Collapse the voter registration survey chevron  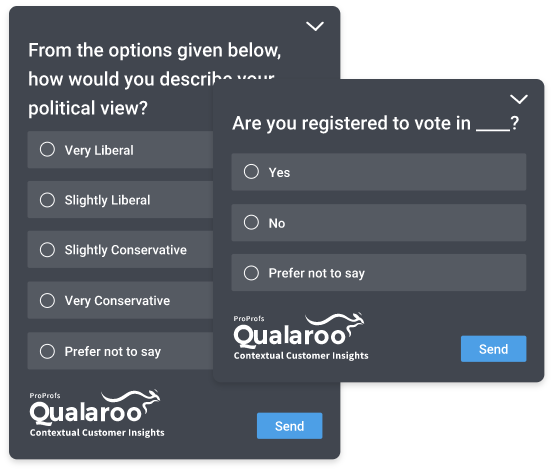519,99
